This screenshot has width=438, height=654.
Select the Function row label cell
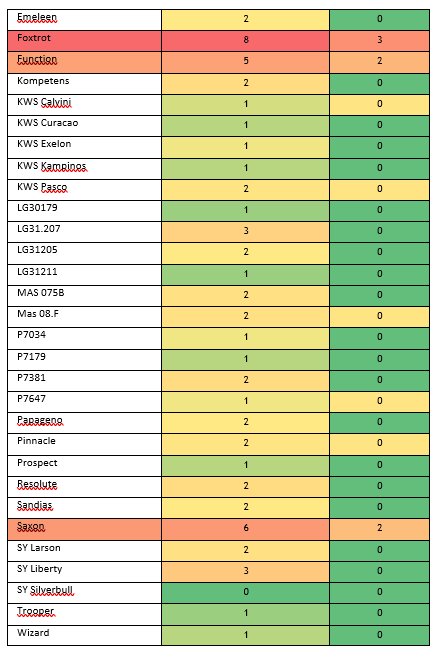click(x=84, y=62)
